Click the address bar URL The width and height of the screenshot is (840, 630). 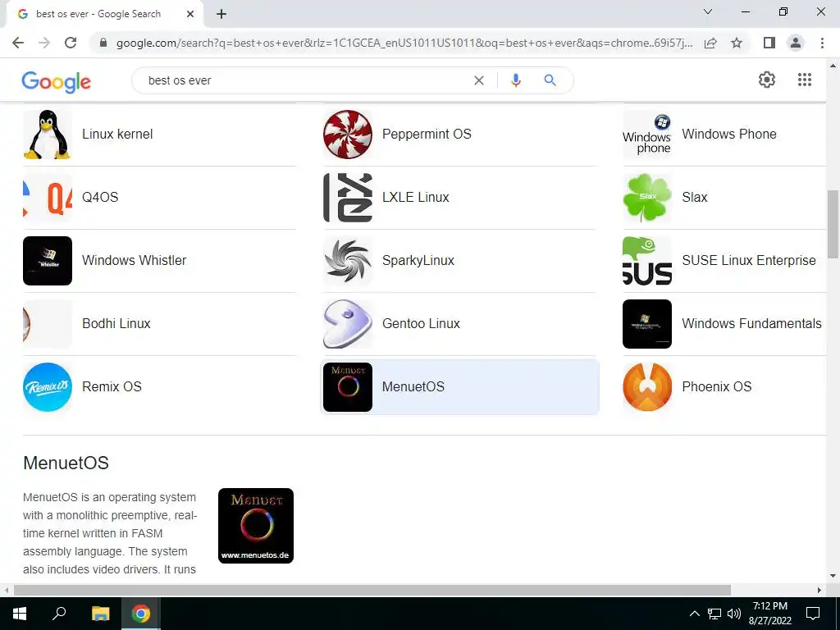click(x=404, y=43)
